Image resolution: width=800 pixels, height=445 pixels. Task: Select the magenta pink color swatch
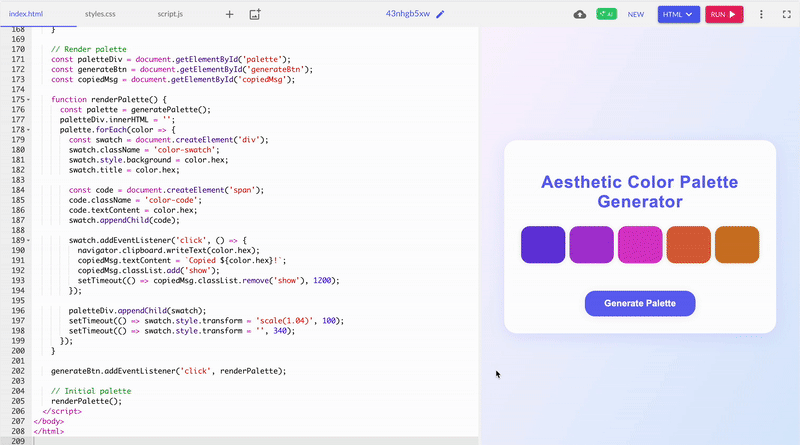pyautogui.click(x=640, y=245)
